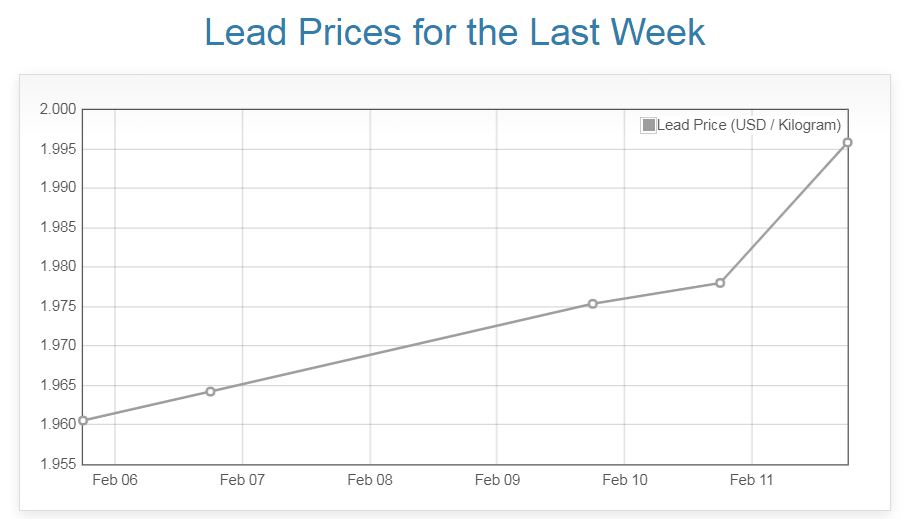The image size is (905, 519).
Task: Select the highest data point near 1.996
Action: coord(847,142)
